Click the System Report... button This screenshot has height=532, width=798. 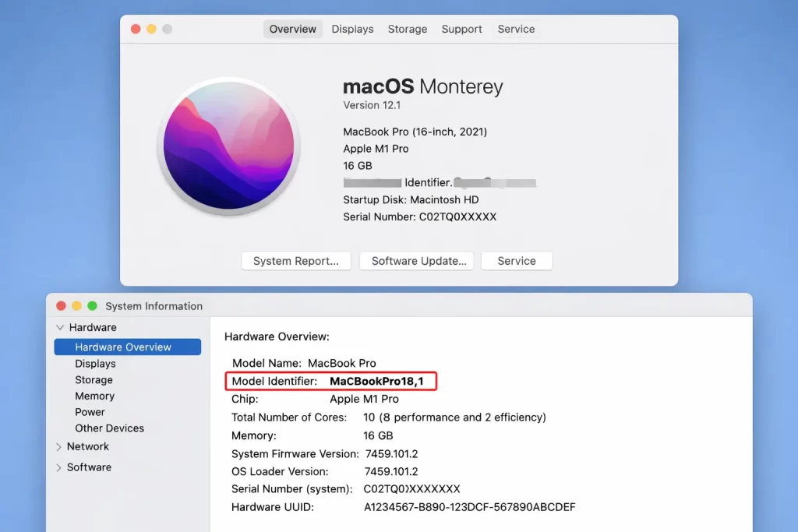click(296, 261)
